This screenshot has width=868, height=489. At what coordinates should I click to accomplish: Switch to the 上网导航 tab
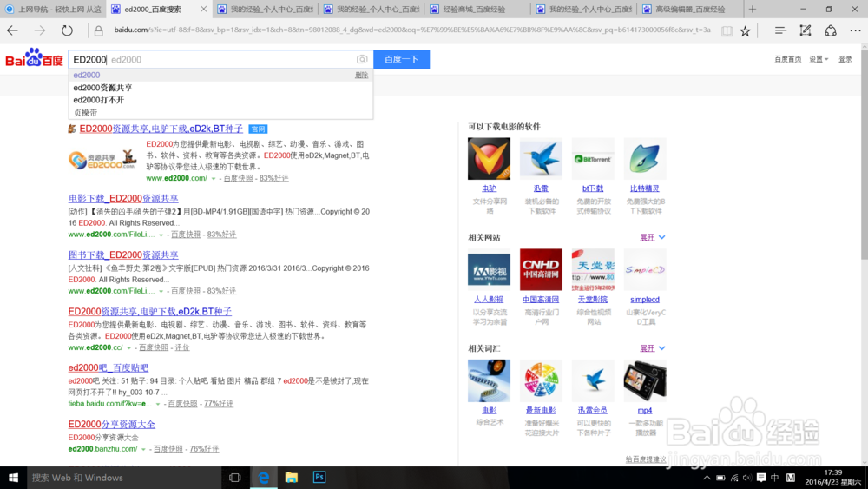[x=53, y=9]
